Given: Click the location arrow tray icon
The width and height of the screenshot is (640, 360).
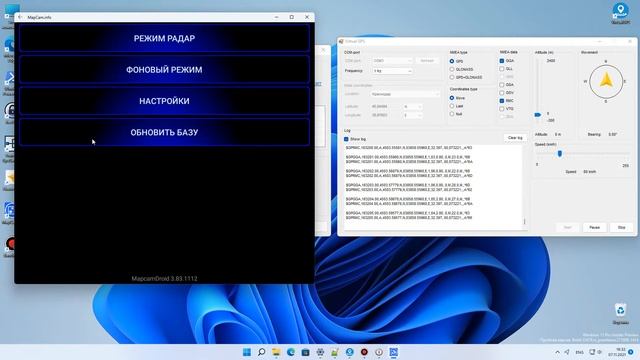Looking at the screenshot, I should click(x=567, y=352).
